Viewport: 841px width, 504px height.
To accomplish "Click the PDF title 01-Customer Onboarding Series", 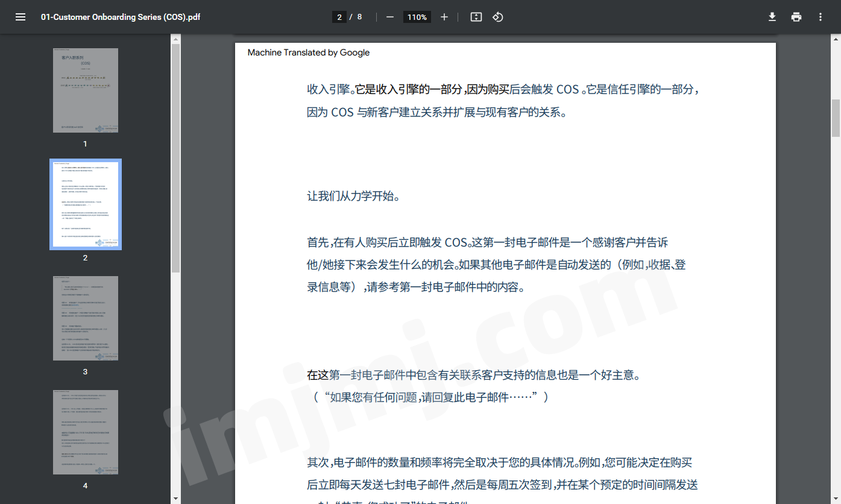I will point(121,17).
